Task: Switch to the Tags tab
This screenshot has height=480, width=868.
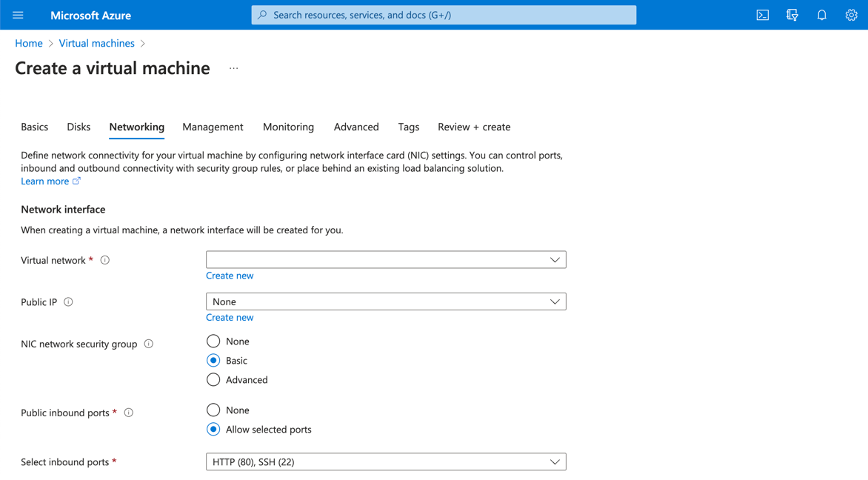Action: tap(409, 127)
